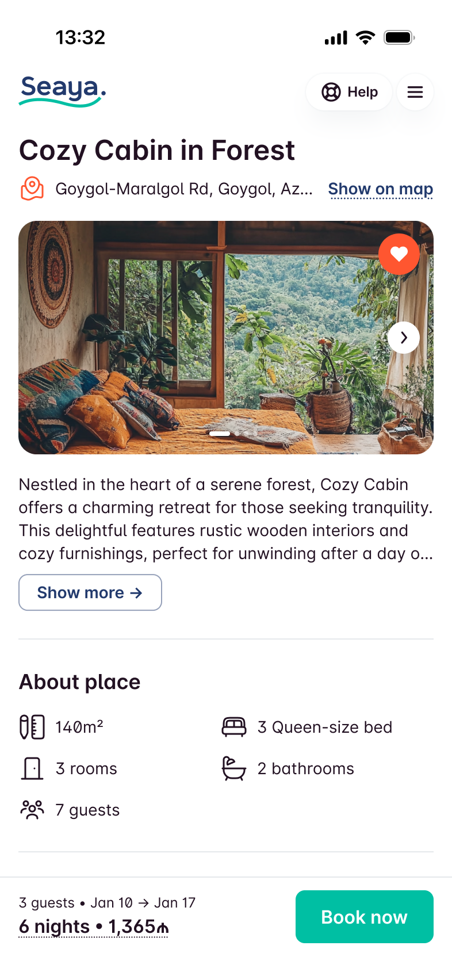
Task: Click the area size ruler icon
Action: click(32, 727)
